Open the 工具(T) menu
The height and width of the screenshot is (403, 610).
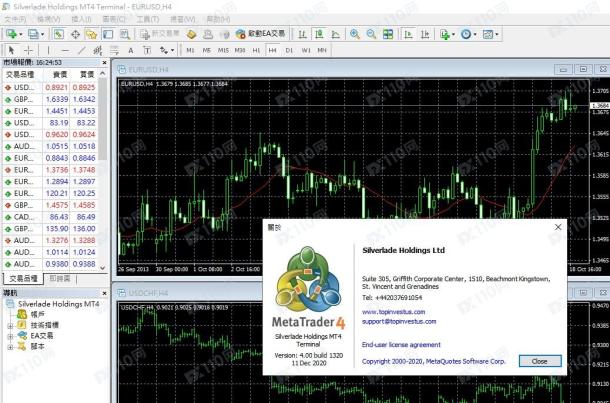coord(147,19)
